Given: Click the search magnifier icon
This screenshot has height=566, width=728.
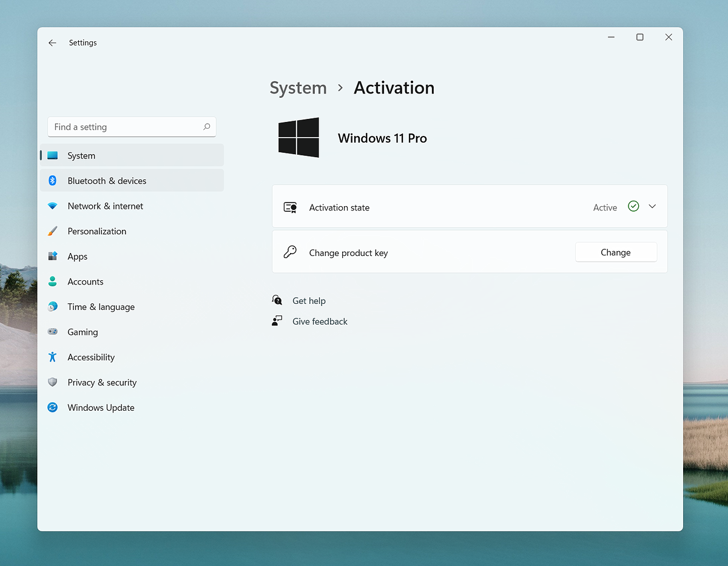Looking at the screenshot, I should [x=206, y=127].
